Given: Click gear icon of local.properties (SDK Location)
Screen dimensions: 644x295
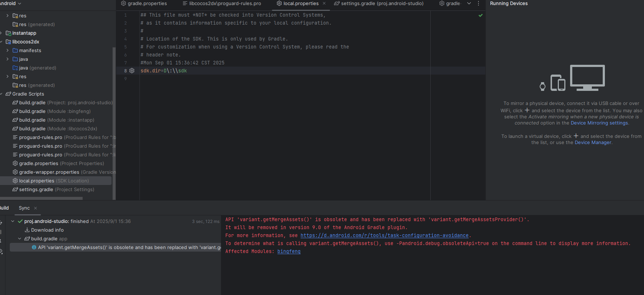Looking at the screenshot, I should (15, 181).
